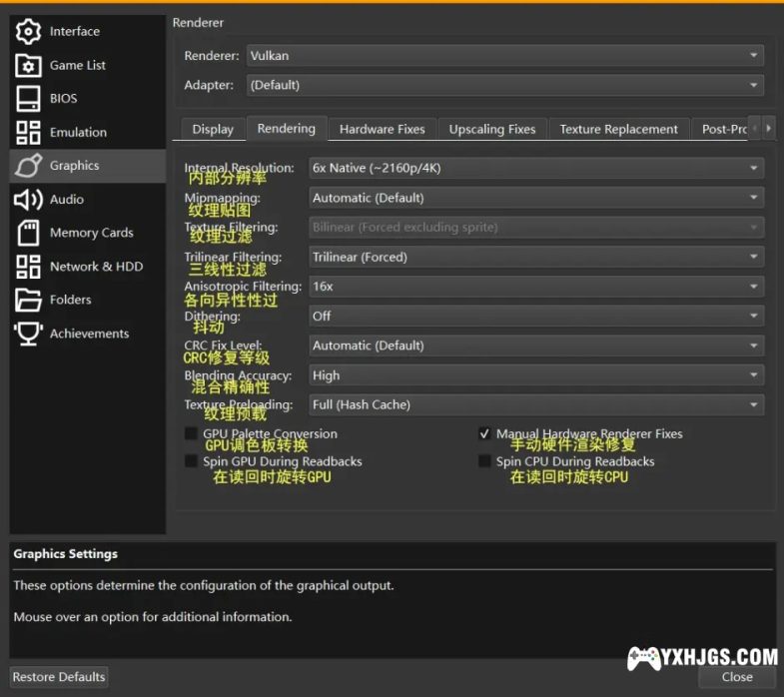
Task: Uncheck Manual Hardware Renderer Fixes
Action: pos(484,434)
